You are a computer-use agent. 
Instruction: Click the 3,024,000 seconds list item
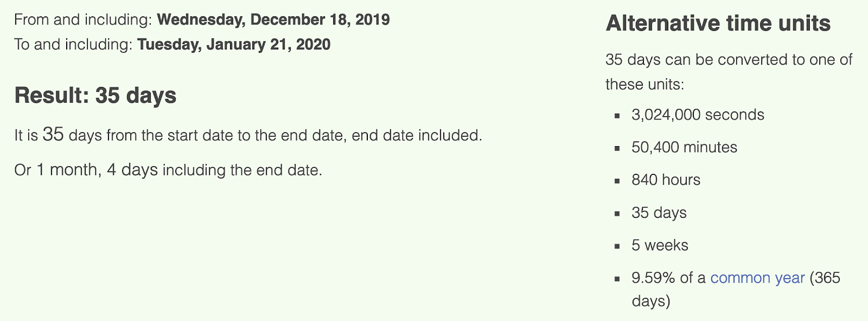click(698, 115)
